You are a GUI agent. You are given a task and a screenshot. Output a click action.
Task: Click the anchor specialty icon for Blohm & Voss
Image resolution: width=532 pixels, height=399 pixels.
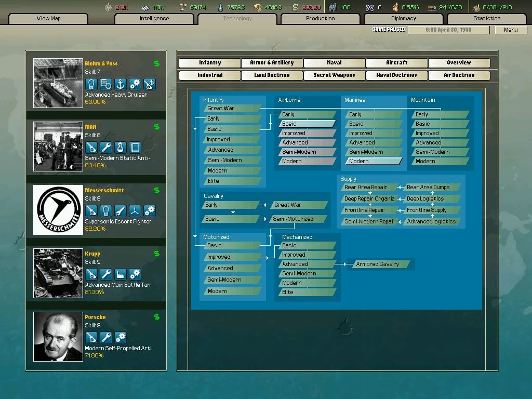[x=120, y=84]
